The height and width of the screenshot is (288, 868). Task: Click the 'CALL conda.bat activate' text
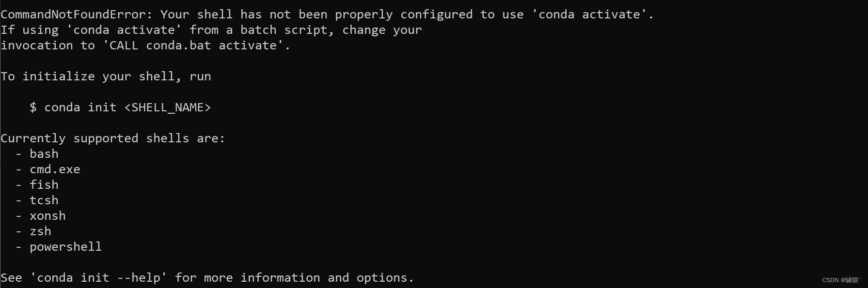point(193,45)
